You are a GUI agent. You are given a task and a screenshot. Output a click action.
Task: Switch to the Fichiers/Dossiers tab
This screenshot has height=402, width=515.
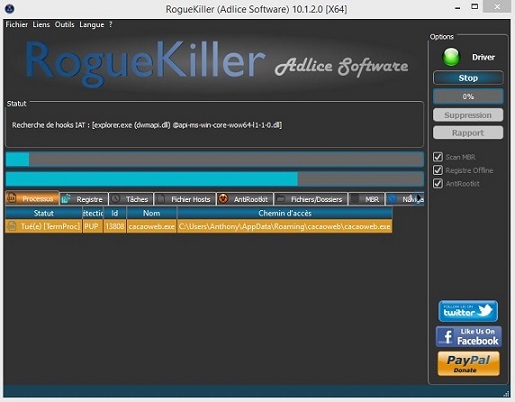(311, 199)
